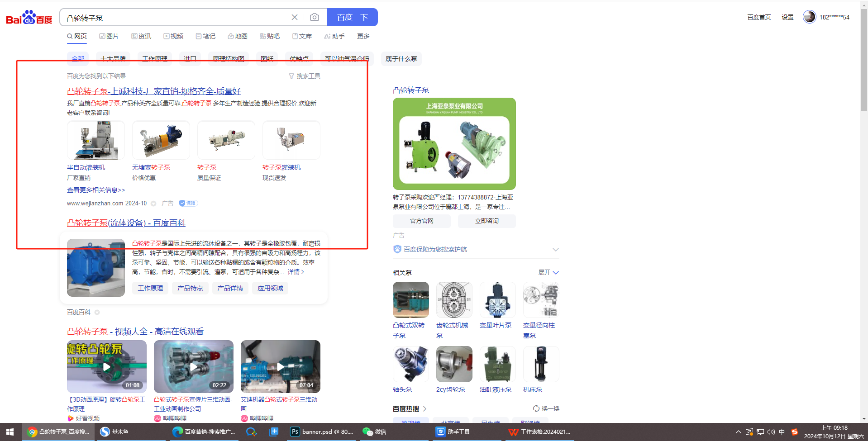Open the blue pump Baike thumbnail

(x=96, y=268)
